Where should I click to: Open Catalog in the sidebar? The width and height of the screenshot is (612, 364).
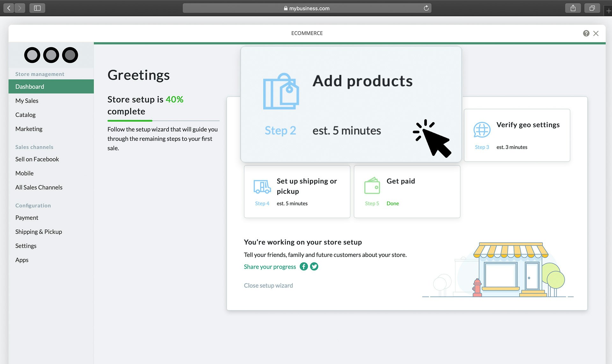[x=25, y=115]
